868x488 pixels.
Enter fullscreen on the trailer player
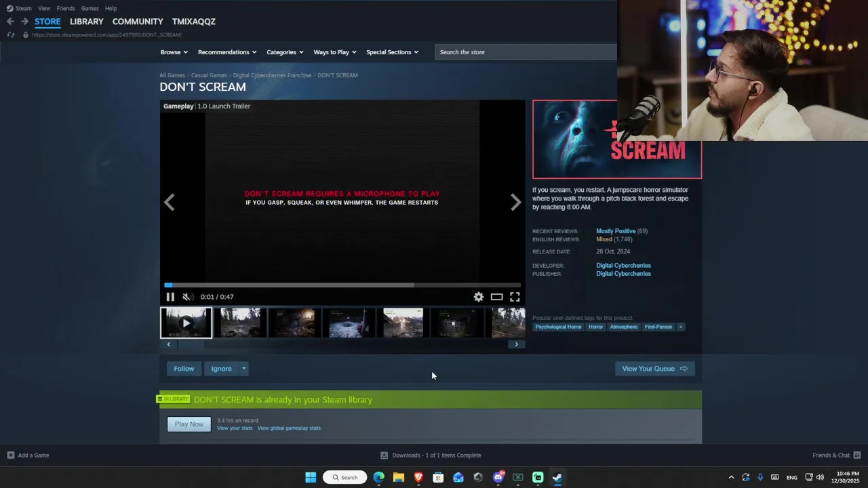[515, 297]
